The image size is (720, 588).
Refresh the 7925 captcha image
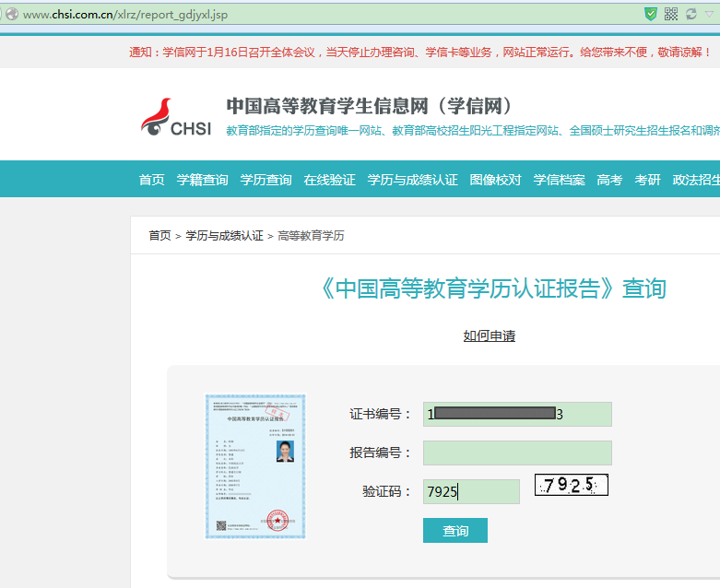point(572,485)
